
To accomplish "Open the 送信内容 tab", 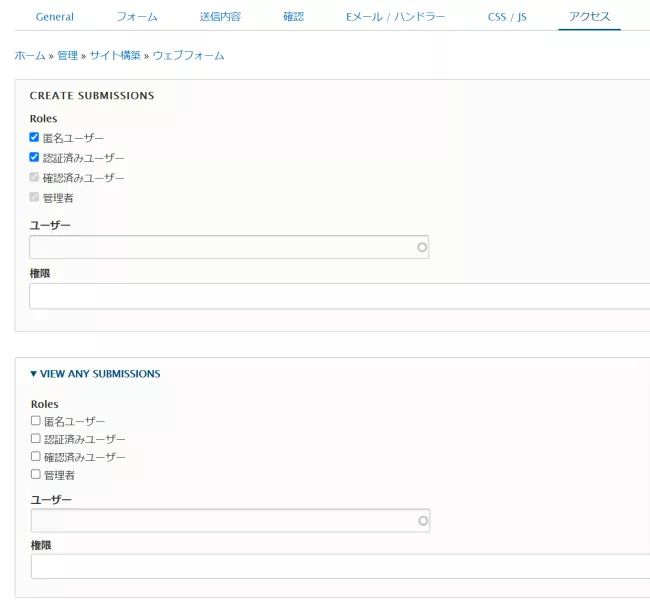I will (x=220, y=17).
